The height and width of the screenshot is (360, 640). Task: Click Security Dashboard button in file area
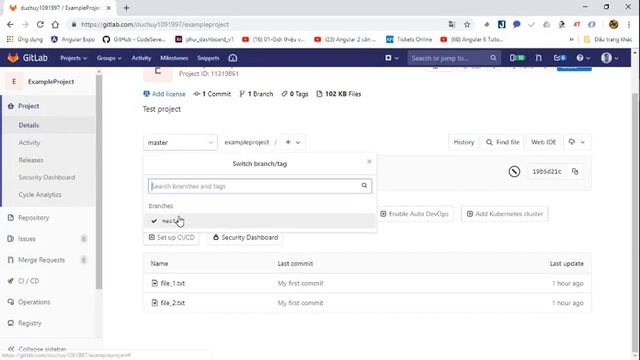click(x=245, y=237)
